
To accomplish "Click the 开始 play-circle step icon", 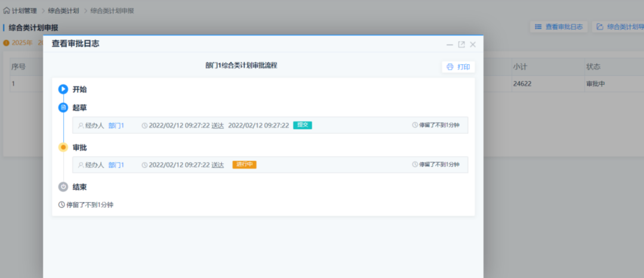I will pyautogui.click(x=63, y=89).
